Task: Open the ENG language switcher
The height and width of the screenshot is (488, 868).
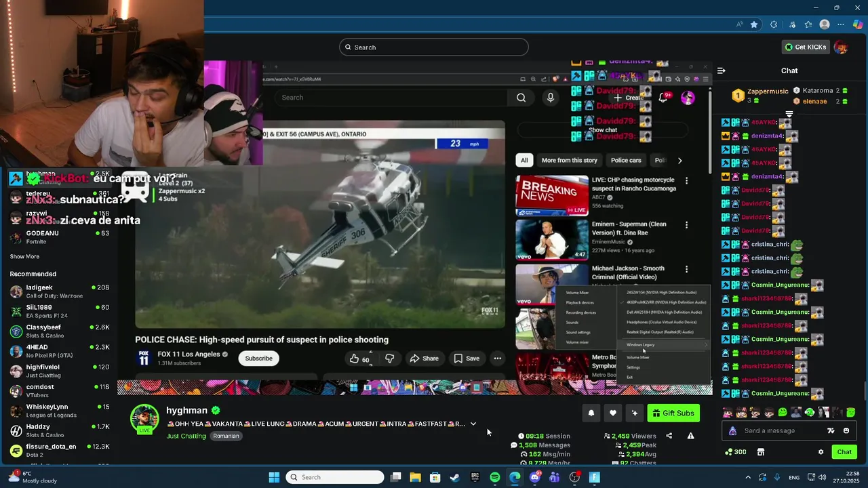Action: tap(794, 477)
